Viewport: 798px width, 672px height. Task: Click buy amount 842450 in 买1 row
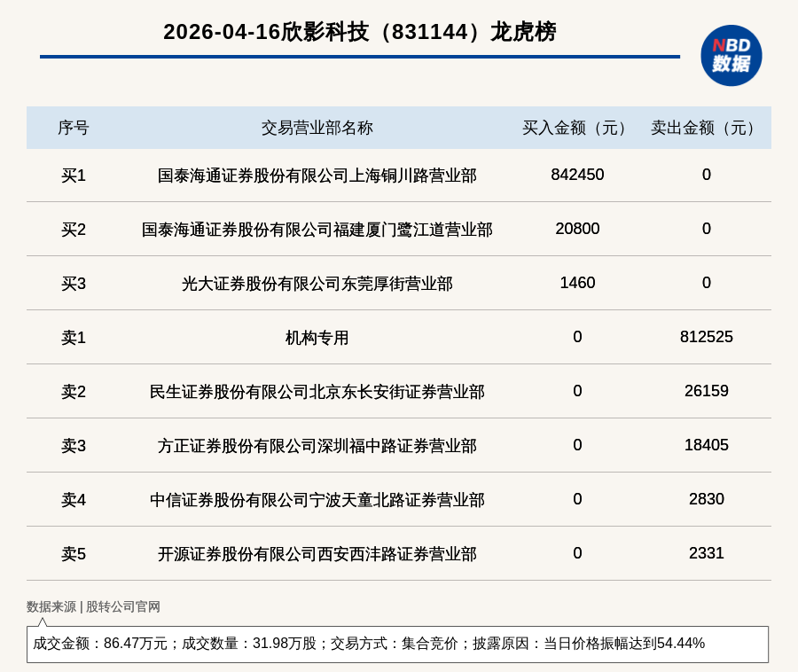[577, 175]
